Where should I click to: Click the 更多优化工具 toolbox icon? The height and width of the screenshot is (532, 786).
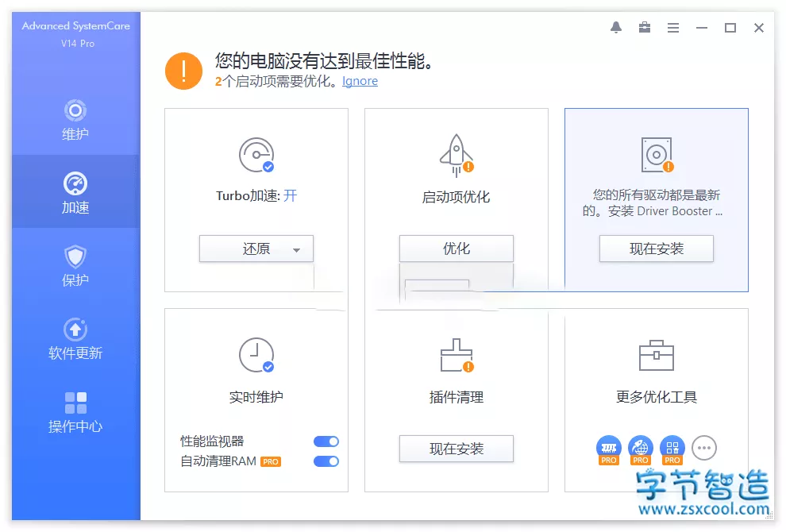click(656, 355)
